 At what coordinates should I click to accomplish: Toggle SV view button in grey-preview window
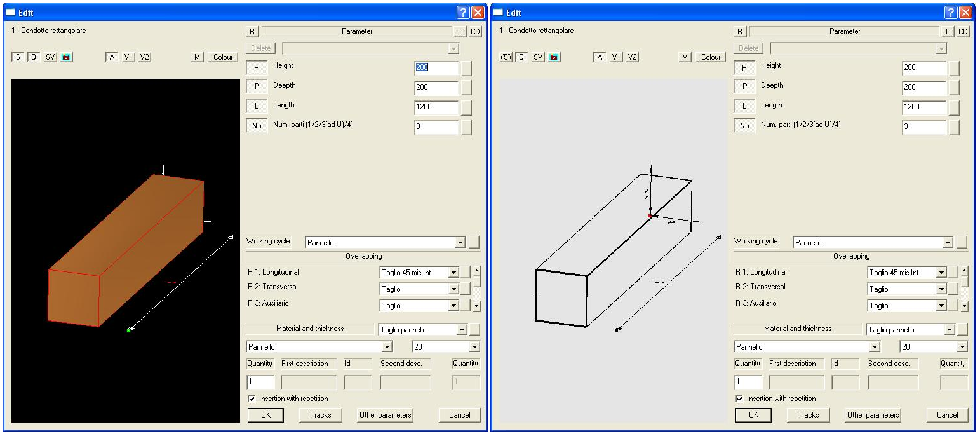point(538,57)
